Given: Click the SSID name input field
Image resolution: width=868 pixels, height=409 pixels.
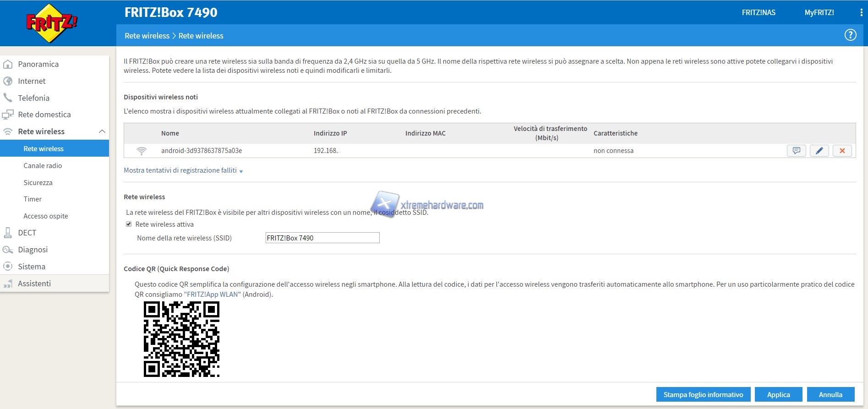Looking at the screenshot, I should point(322,238).
